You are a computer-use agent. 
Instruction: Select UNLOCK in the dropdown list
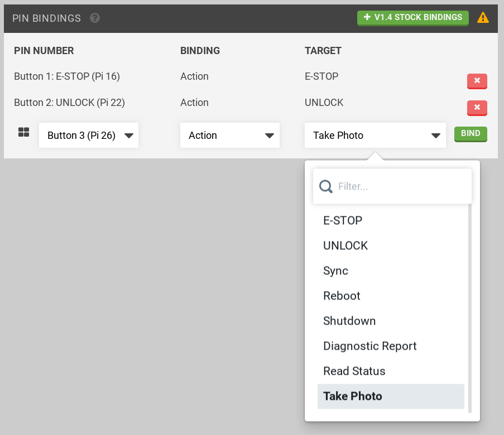[345, 245]
